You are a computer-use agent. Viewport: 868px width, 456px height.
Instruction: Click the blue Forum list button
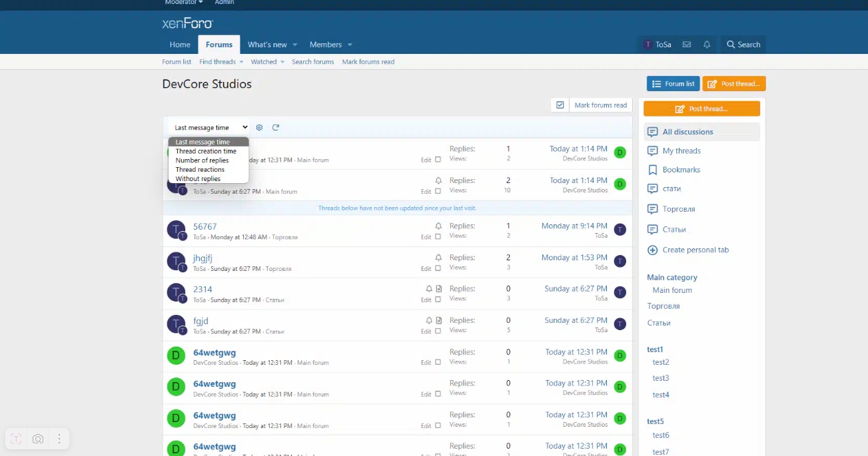click(673, 84)
